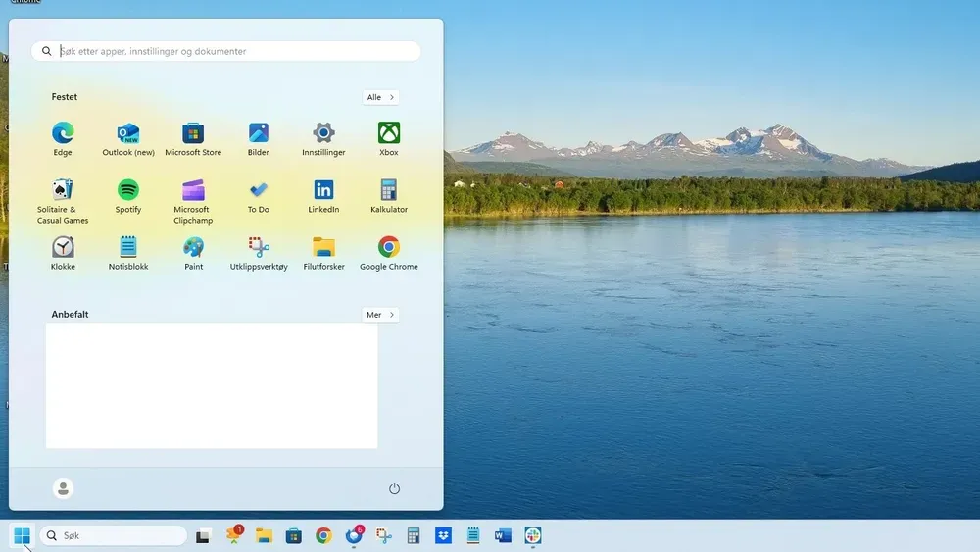Open Kalkulator in the Start menu
This screenshot has width=980, height=552.
coord(389,191)
